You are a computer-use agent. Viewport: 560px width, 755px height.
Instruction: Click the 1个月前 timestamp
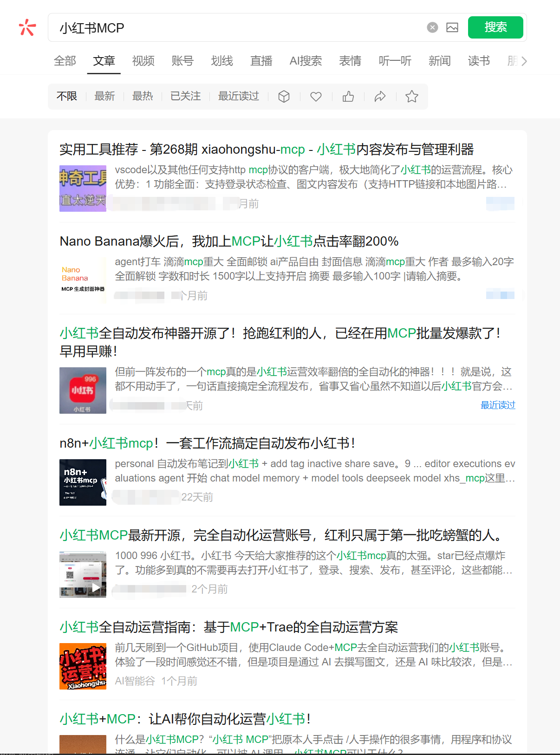[179, 681]
